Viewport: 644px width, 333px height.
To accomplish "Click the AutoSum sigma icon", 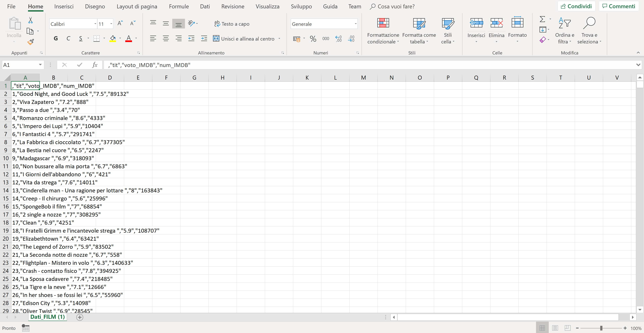I will click(542, 19).
